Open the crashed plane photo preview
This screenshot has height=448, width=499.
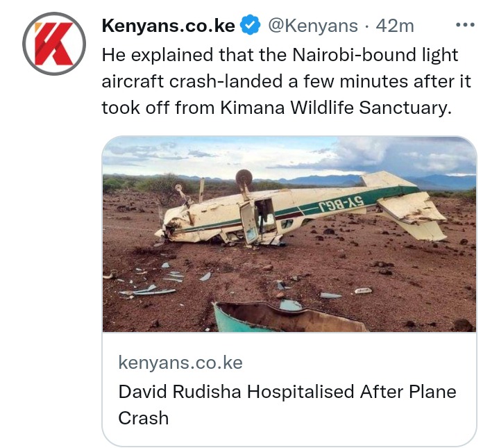click(289, 234)
